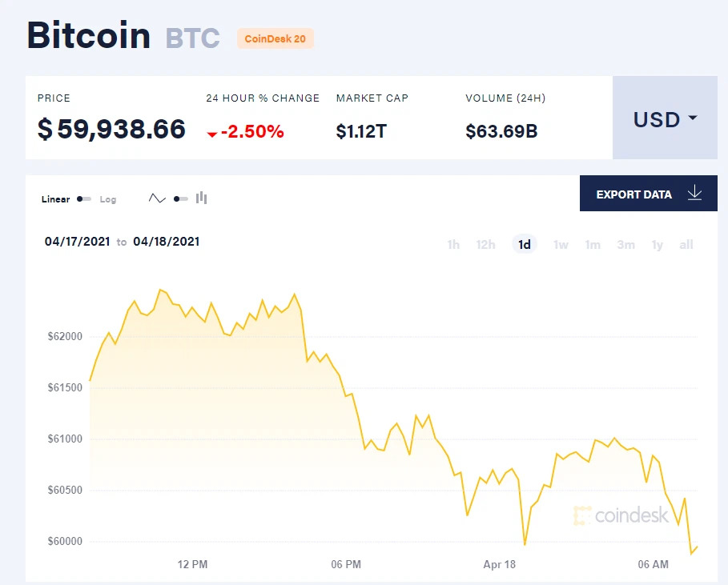Open the USD currency dropdown

coord(665,118)
